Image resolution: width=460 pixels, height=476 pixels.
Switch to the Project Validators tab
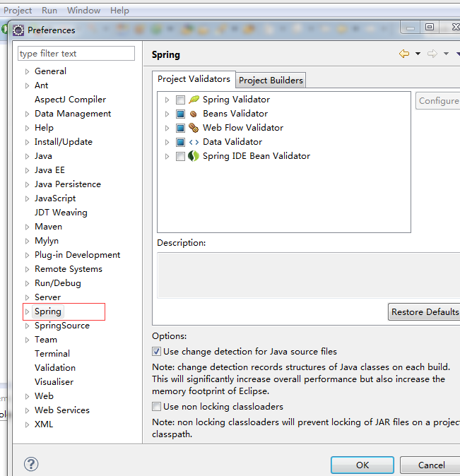tap(194, 79)
